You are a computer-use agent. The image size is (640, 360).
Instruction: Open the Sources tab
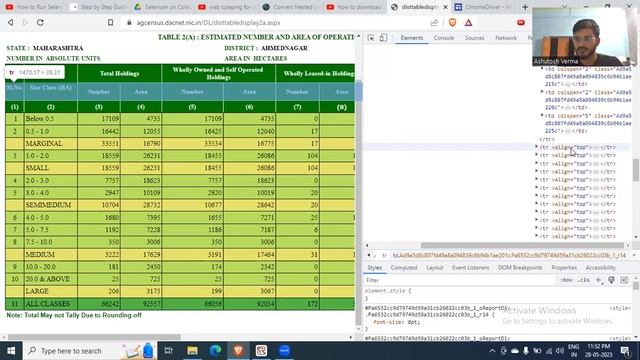coord(474,38)
